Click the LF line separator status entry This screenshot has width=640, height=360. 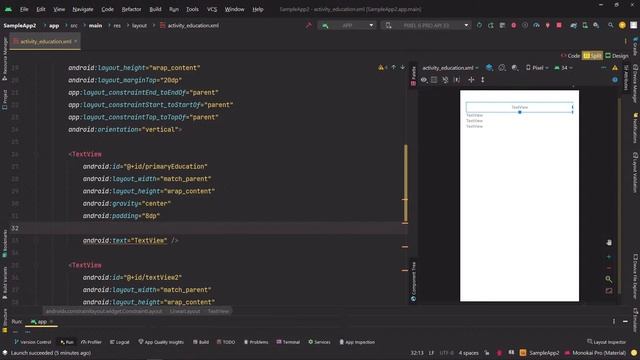pyautogui.click(x=431, y=353)
